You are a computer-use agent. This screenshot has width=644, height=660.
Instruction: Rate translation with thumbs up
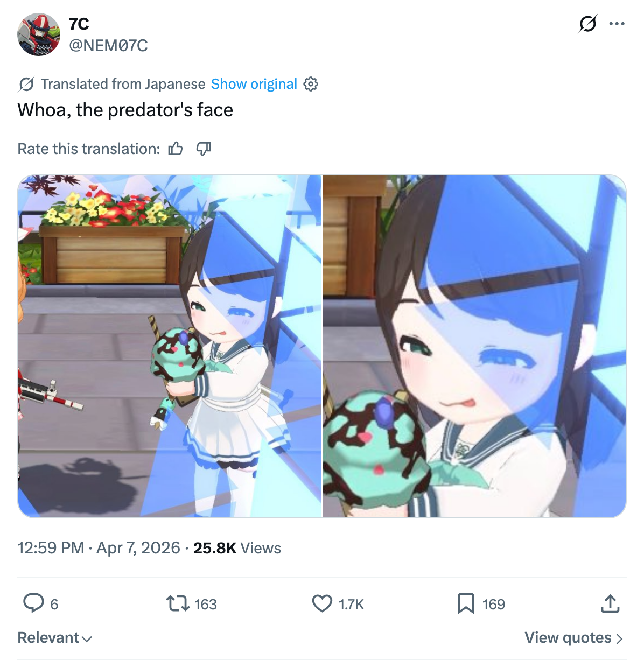pyautogui.click(x=176, y=149)
